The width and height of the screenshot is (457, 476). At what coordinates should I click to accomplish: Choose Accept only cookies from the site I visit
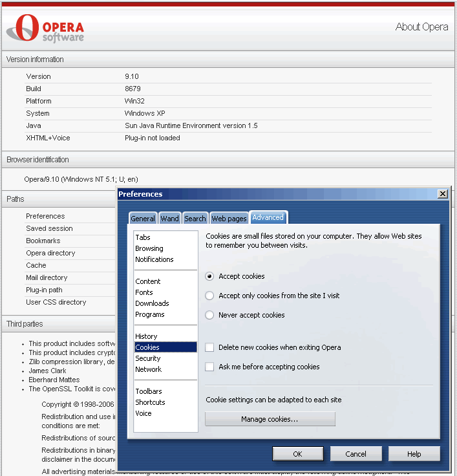[209, 296]
